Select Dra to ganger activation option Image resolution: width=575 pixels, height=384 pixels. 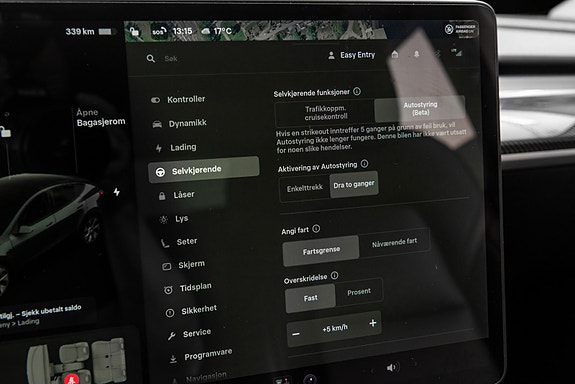(x=354, y=184)
